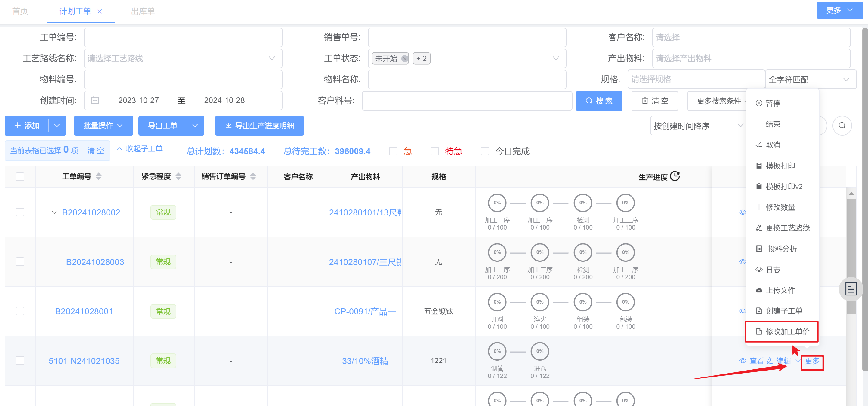Toggle the 今日完成 checkbox
This screenshot has width=868, height=406.
[x=484, y=151]
